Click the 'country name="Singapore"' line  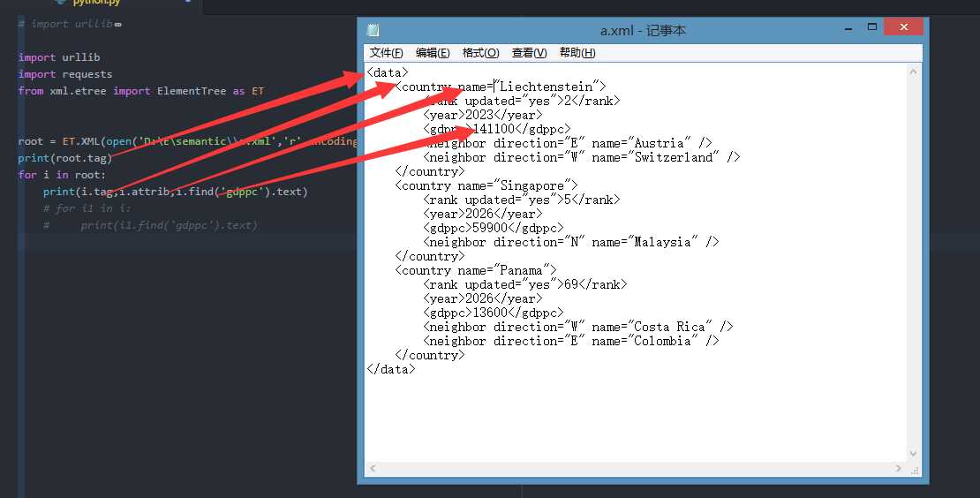tap(486, 185)
